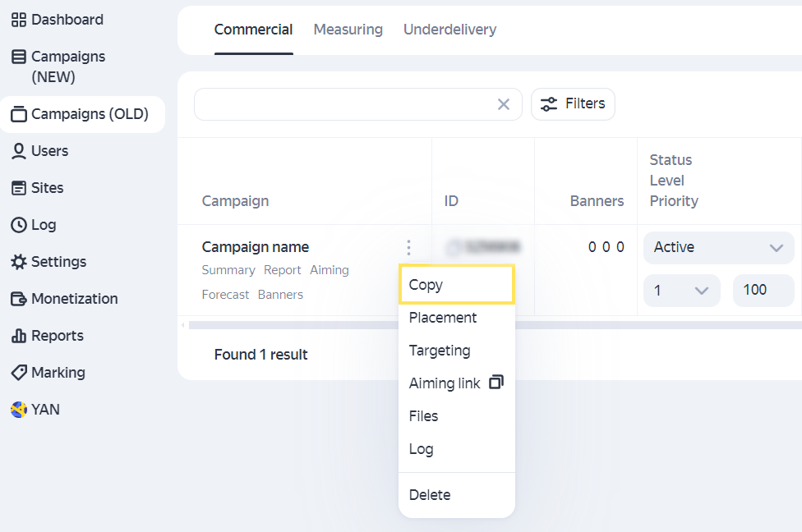Click into the campaign search input
The height and width of the screenshot is (532, 802).
[x=343, y=104]
